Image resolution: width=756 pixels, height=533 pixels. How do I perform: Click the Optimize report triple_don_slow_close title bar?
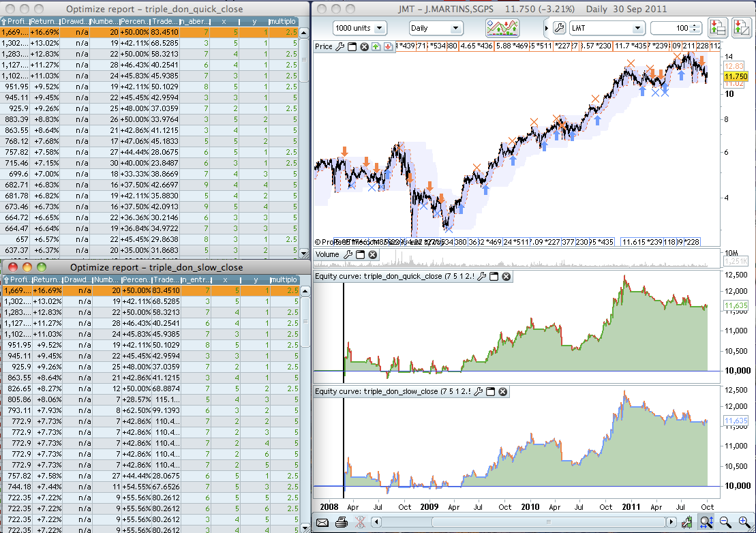click(x=156, y=267)
